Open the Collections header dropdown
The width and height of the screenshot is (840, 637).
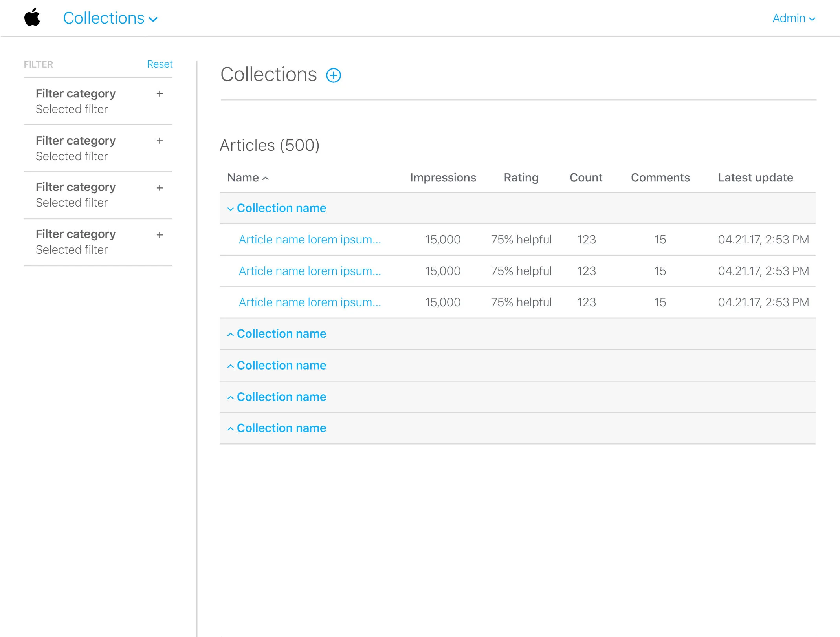point(110,18)
